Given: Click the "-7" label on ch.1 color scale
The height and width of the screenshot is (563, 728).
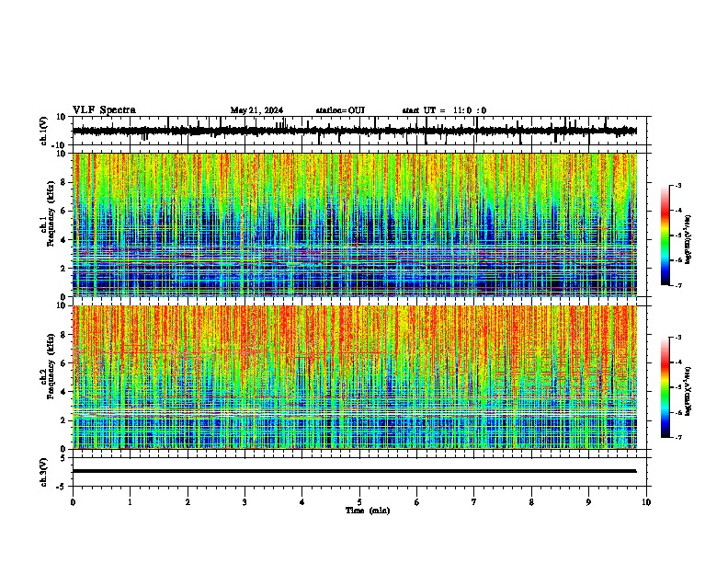Looking at the screenshot, I should (677, 285).
